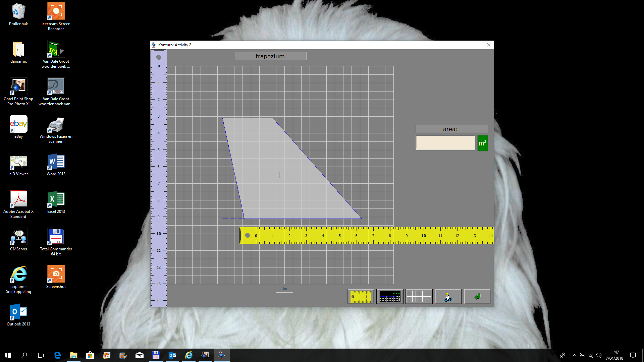Toggle the grid display button
The height and width of the screenshot is (362, 644).
(419, 297)
